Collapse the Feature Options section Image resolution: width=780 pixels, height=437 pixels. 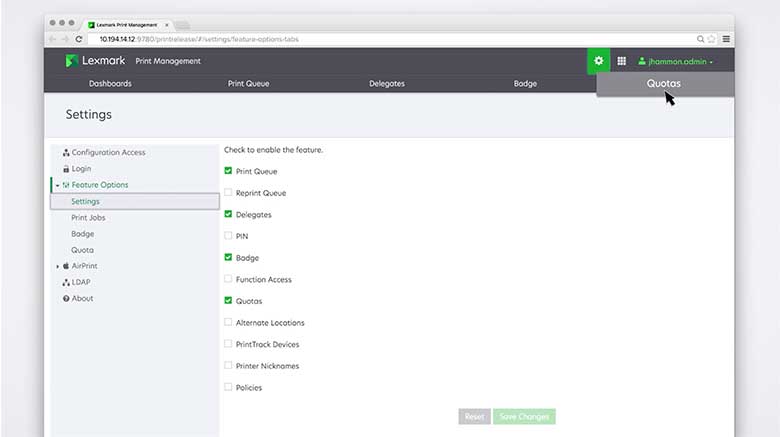(x=57, y=185)
